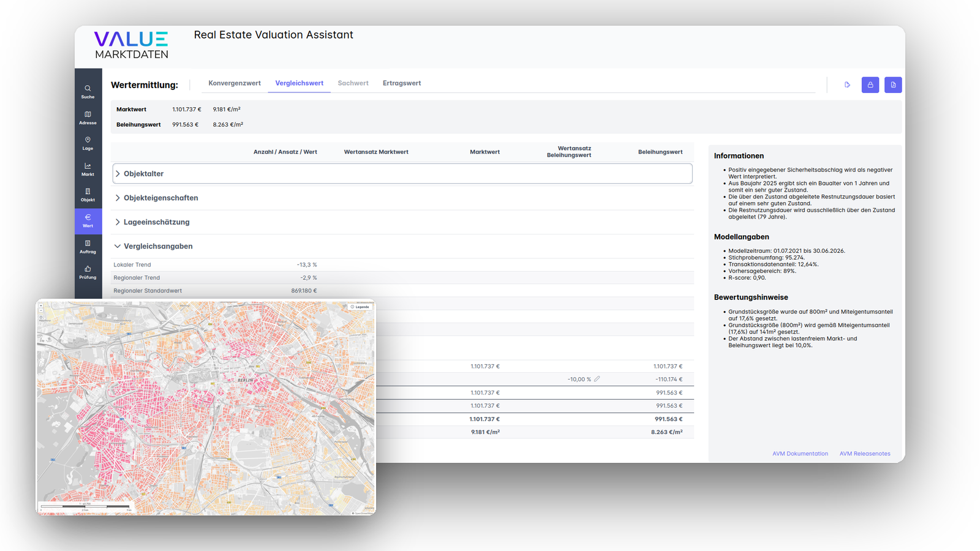Open the Ertragswert tab
980x551 pixels.
click(x=402, y=83)
